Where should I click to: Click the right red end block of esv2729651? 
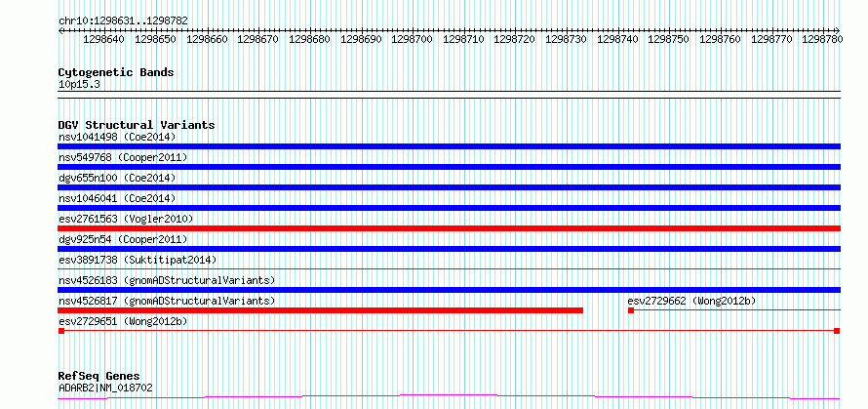point(837,331)
